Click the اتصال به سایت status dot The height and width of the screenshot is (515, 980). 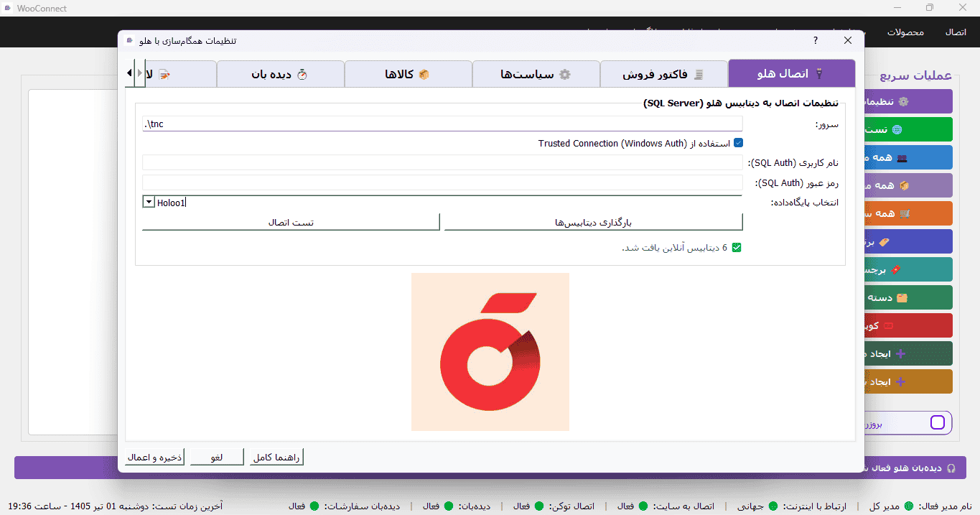[643, 506]
